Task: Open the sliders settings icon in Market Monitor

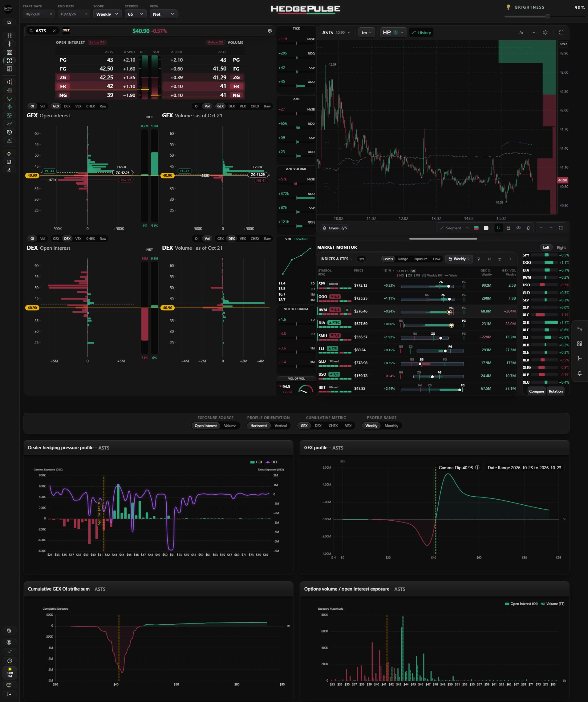Action: pos(500,259)
